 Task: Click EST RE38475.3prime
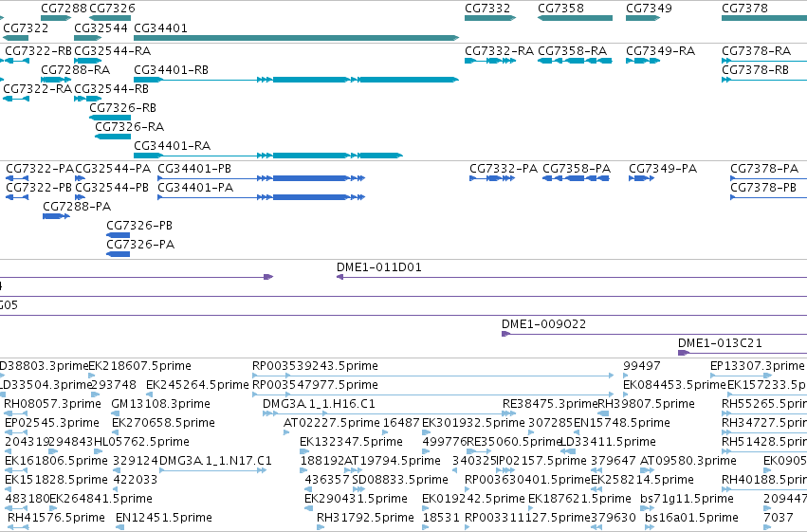tap(550, 404)
